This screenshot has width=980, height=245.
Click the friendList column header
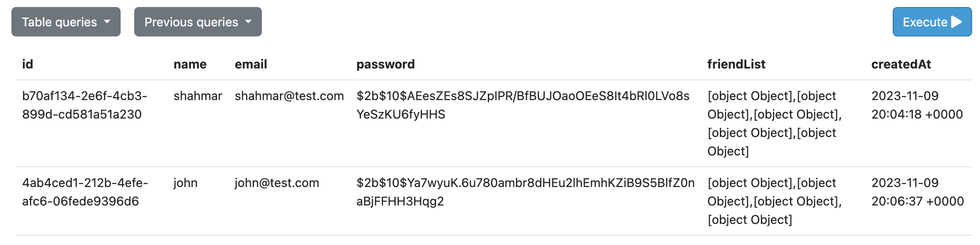[x=737, y=64]
